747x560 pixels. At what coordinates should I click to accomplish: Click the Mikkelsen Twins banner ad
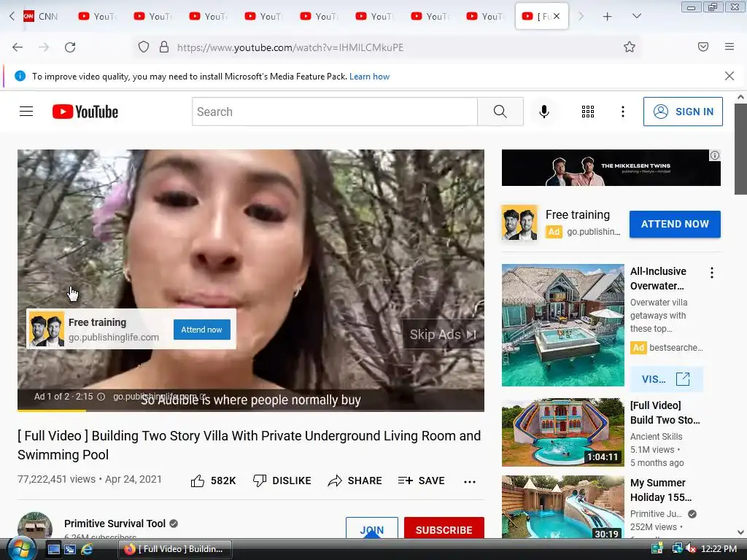click(611, 168)
